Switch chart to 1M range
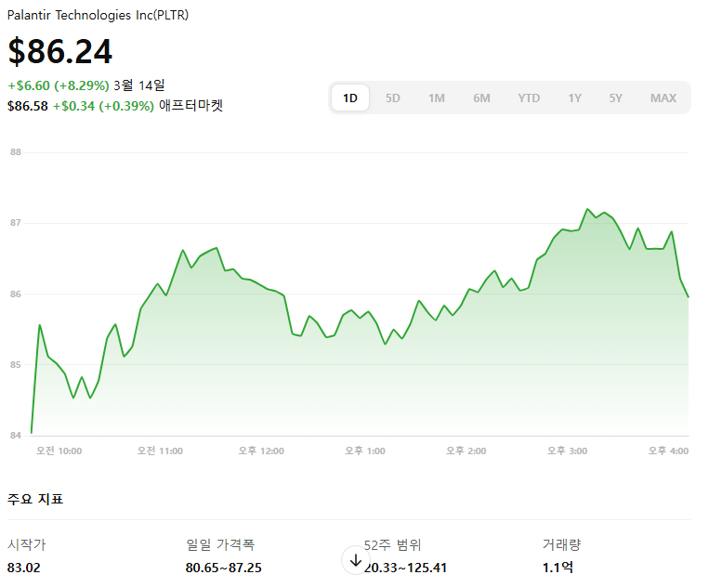The height and width of the screenshot is (588, 709). coord(437,98)
